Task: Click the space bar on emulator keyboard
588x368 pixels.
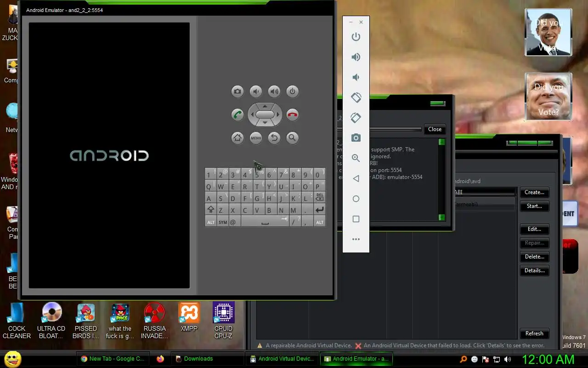Action: click(265, 221)
